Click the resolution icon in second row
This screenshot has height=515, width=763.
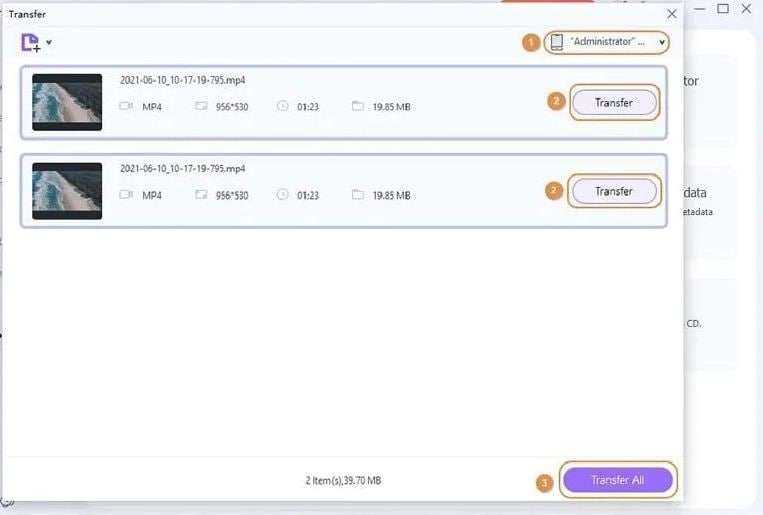(x=201, y=194)
